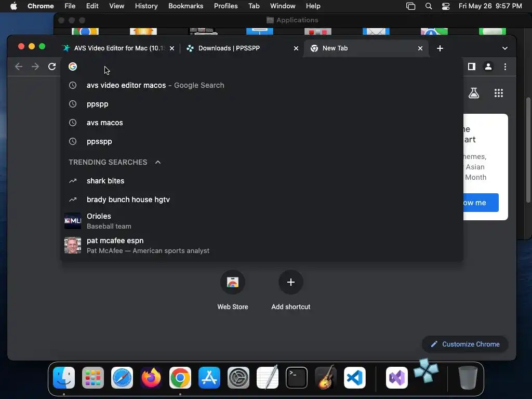Click the date and time in menu bar
The image size is (532, 399).
[490, 6]
